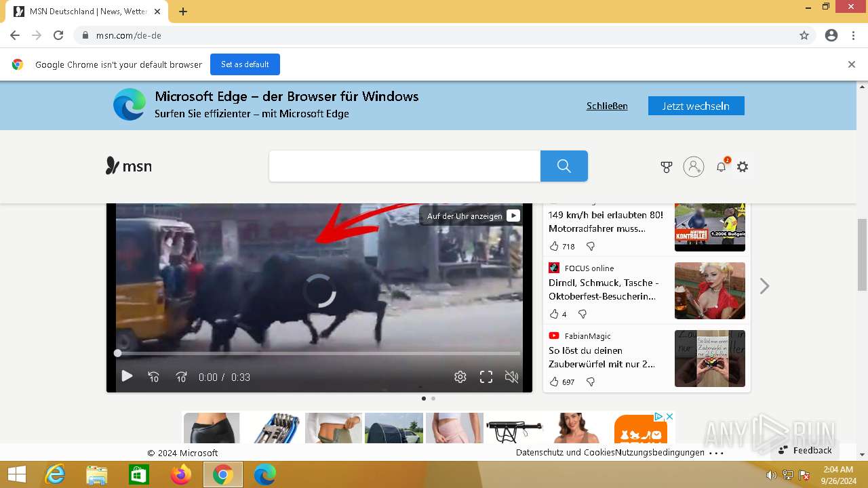Select the first carousel page dot

click(x=424, y=399)
